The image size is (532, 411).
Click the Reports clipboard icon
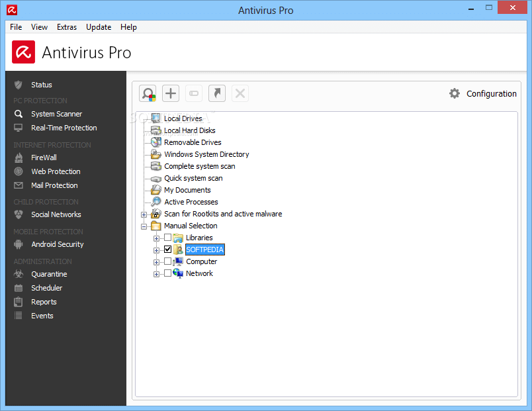(19, 302)
